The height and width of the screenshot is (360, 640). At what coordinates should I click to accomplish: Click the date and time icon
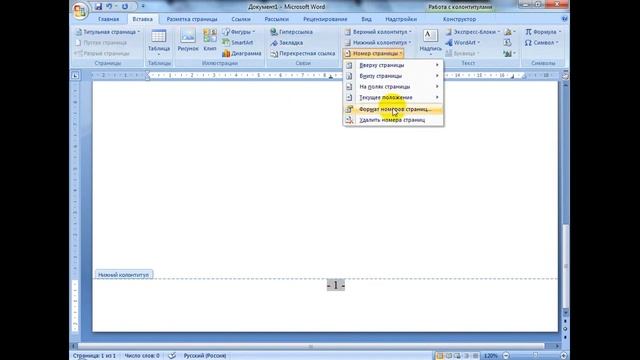tap(507, 42)
